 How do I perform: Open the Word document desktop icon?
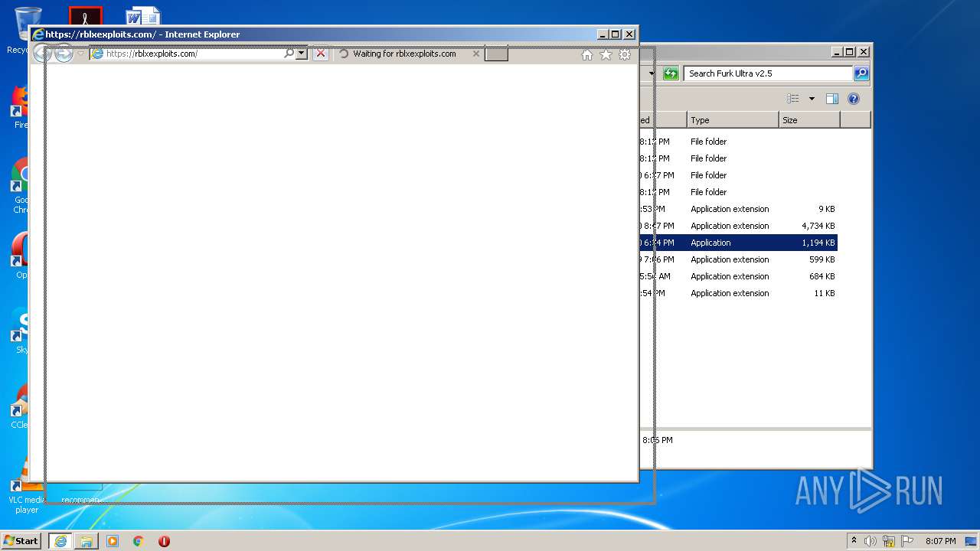point(143,16)
